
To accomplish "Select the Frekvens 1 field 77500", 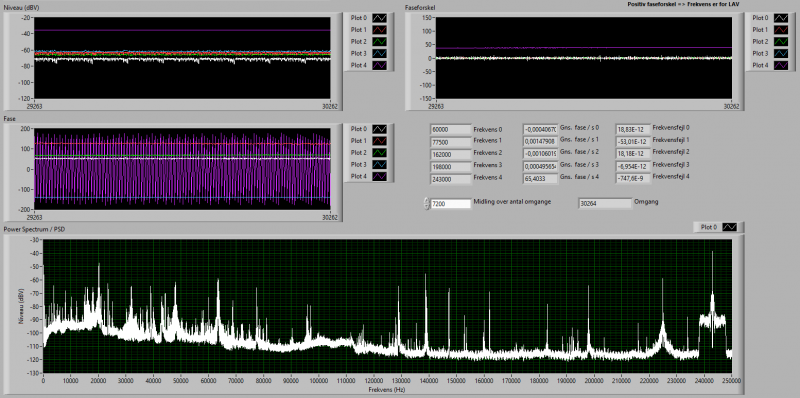I will pyautogui.click(x=451, y=142).
